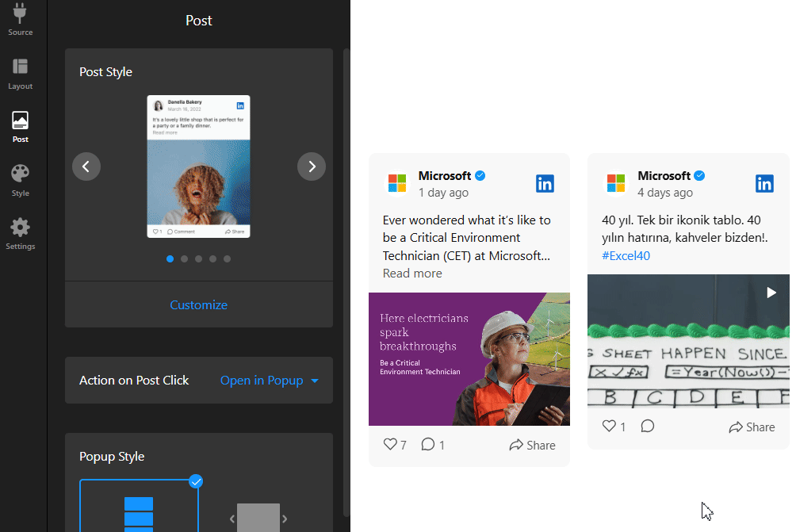This screenshot has height=532, width=796.
Task: Share the Critical Environment Technician post
Action: coord(532,446)
